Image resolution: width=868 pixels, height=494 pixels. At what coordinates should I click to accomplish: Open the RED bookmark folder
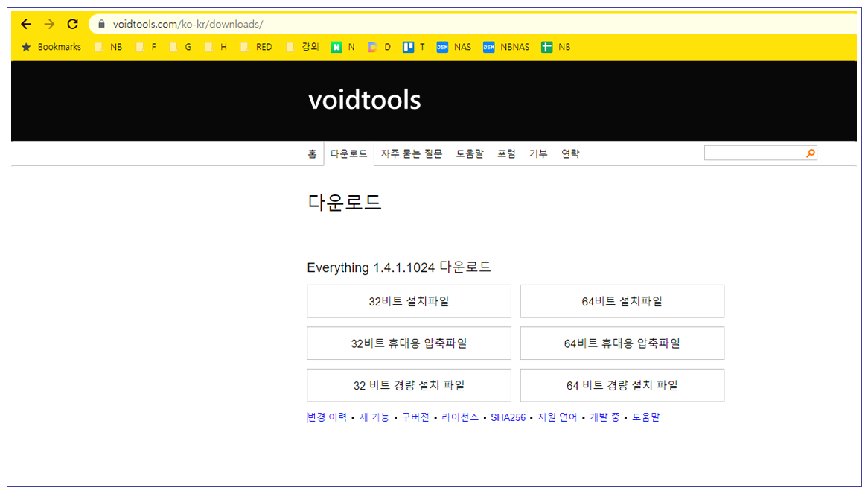coord(257,47)
